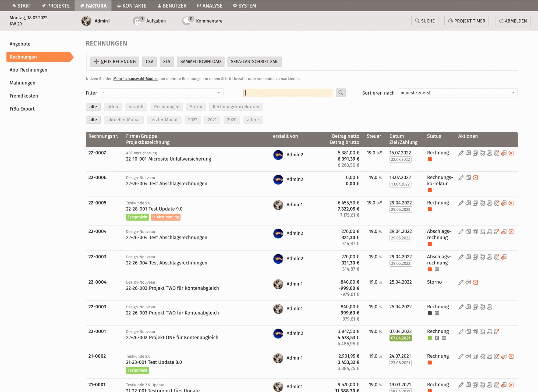Image resolution: width=538 pixels, height=392 pixels.
Task: Open the Aufgaben tasks icon
Action: tap(137, 21)
